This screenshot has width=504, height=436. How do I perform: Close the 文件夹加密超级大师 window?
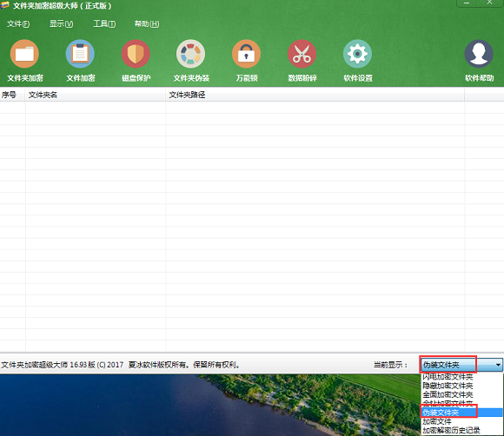[x=489, y=3]
